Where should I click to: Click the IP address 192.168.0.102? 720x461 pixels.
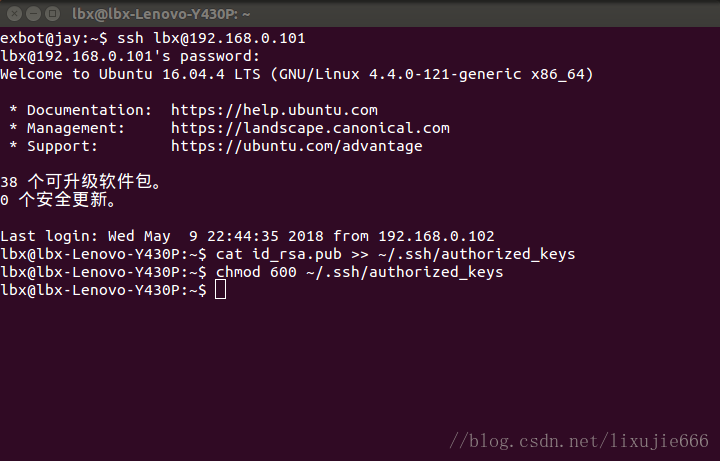coord(436,236)
